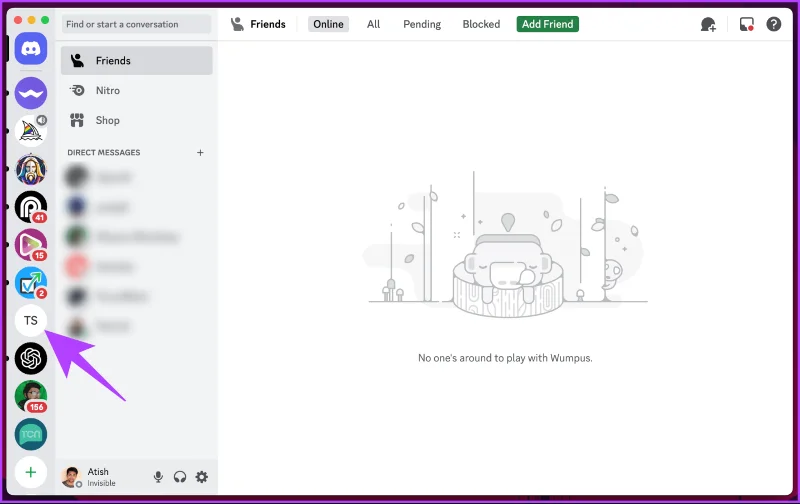Image resolution: width=800 pixels, height=504 pixels.
Task: Open Nitro page
Action: coord(137,90)
